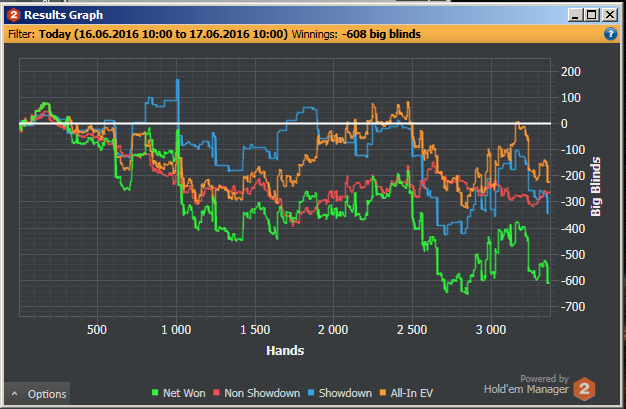Click the orange Hold'em Manager 2 hexagon logo
Viewport: 626px width, 409px height.
584,389
